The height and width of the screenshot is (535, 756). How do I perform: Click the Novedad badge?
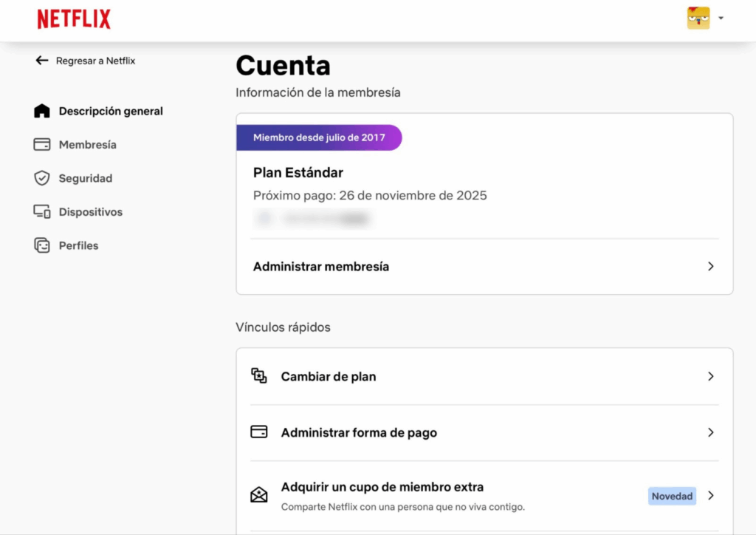(x=672, y=496)
